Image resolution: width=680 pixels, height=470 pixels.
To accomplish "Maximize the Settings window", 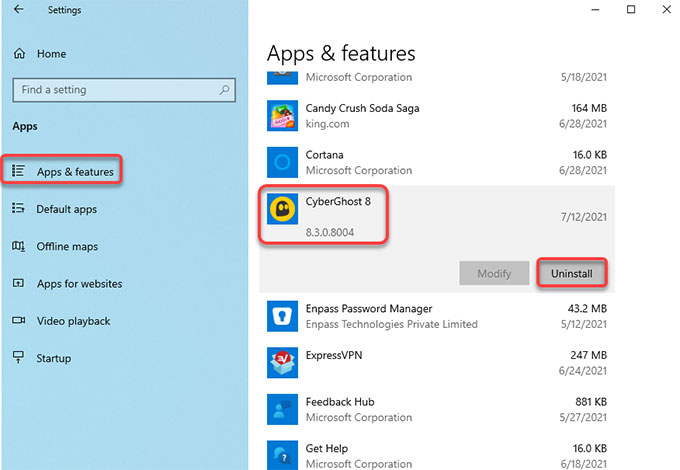I will [631, 9].
